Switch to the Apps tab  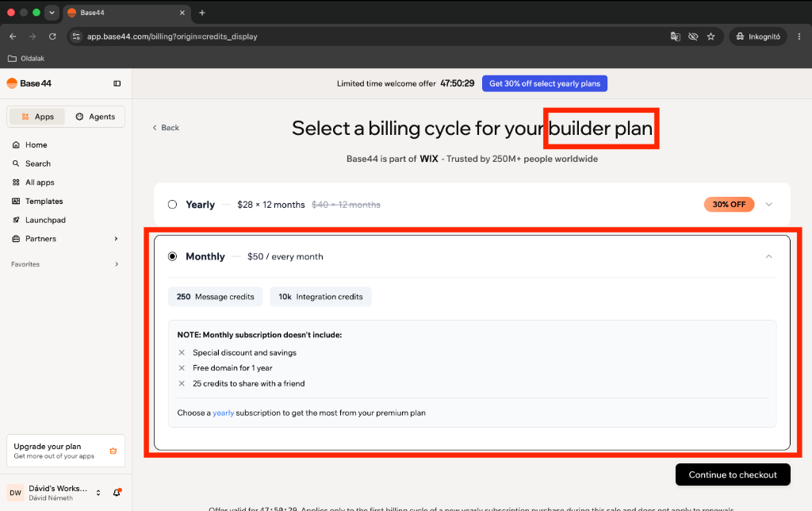point(37,117)
